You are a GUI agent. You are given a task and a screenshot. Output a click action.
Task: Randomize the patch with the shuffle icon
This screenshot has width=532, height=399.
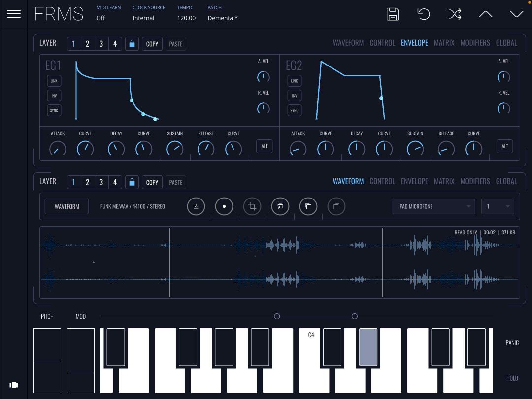click(x=455, y=14)
